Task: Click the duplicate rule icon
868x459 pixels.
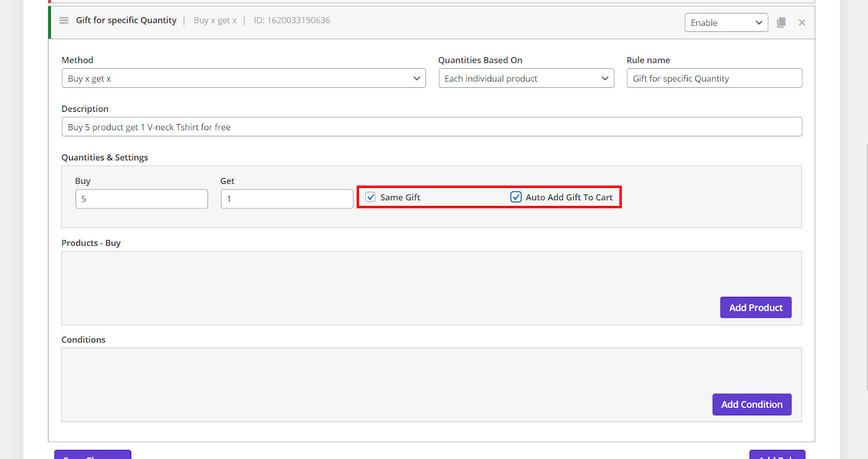Action: pyautogui.click(x=781, y=23)
